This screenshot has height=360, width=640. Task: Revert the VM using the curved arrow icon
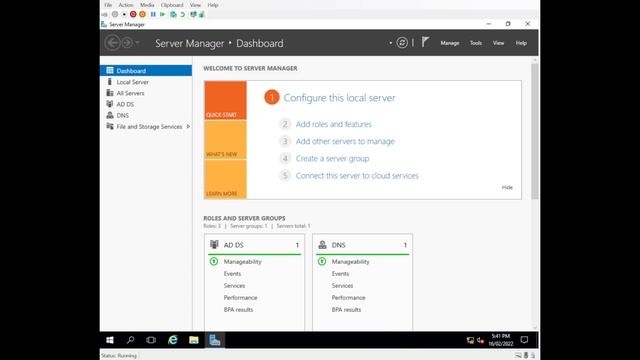pyautogui.click(x=182, y=14)
